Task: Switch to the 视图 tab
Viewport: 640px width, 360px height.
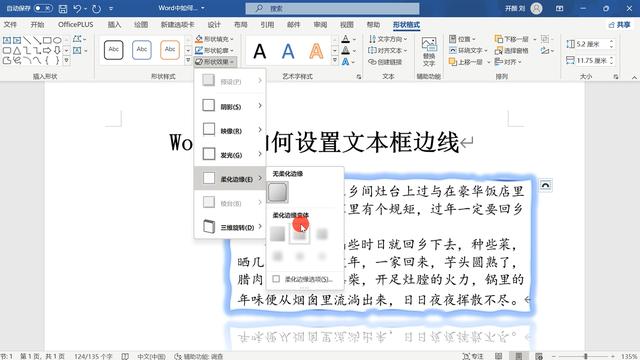Action: 347,24
